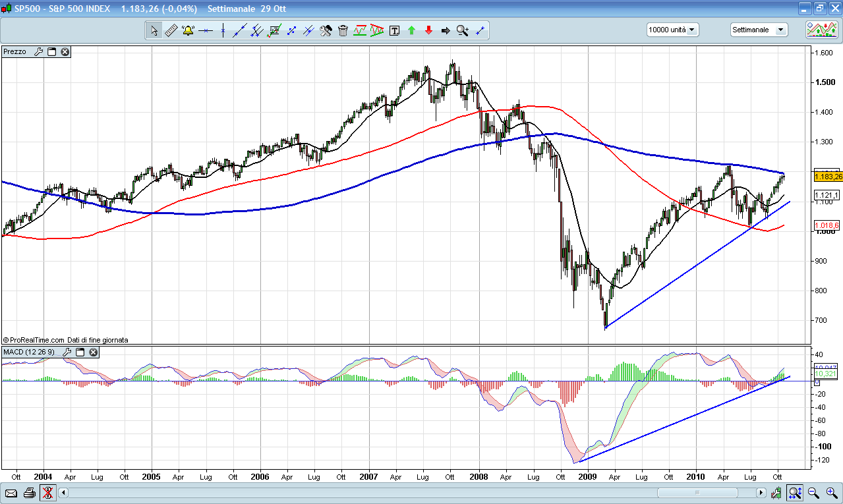This screenshot has width=843, height=504.
Task: Insert a green up arrow marker
Action: pyautogui.click(x=411, y=30)
